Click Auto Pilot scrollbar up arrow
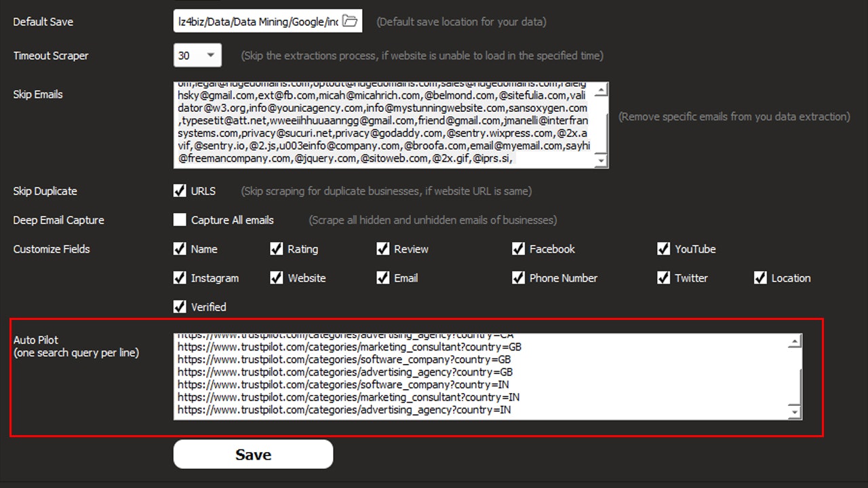The image size is (868, 488). click(795, 342)
